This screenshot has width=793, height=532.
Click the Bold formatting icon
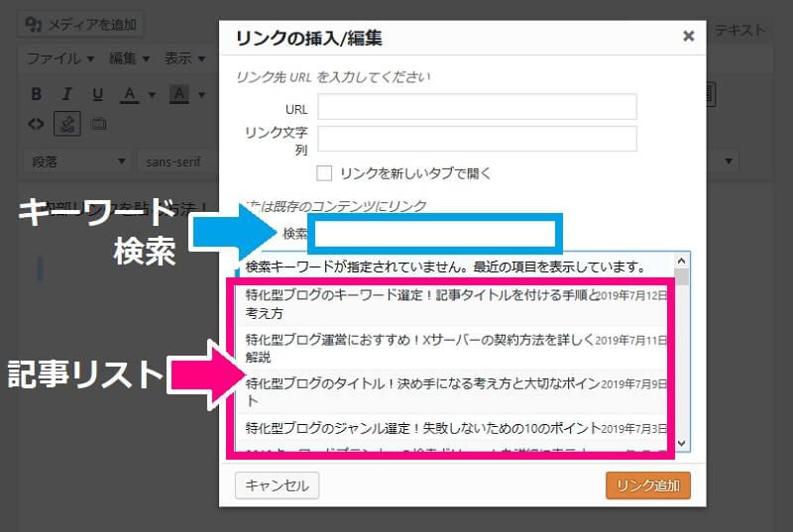click(36, 94)
